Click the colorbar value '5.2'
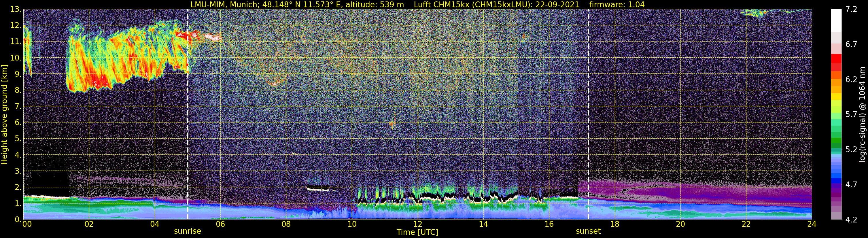Viewport: 868px width, 238px height. click(851, 149)
